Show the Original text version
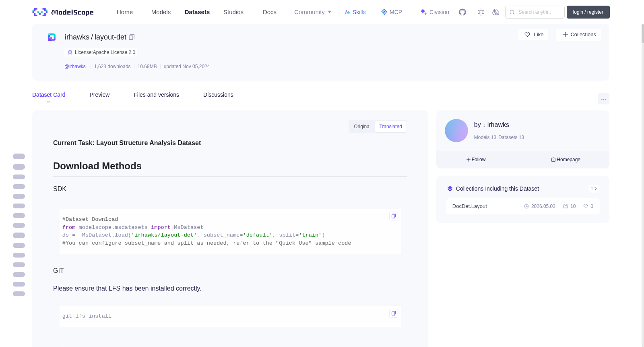The image size is (644, 347). [362, 127]
